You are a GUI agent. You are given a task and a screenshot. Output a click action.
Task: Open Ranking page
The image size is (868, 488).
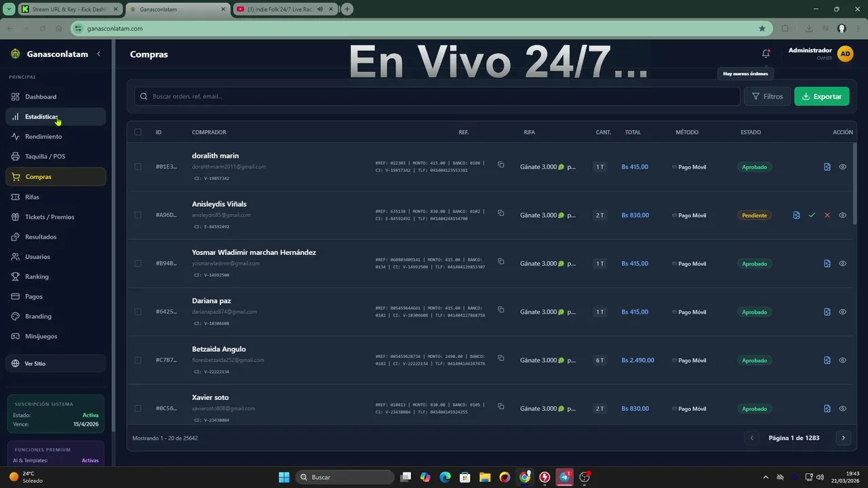click(56, 277)
